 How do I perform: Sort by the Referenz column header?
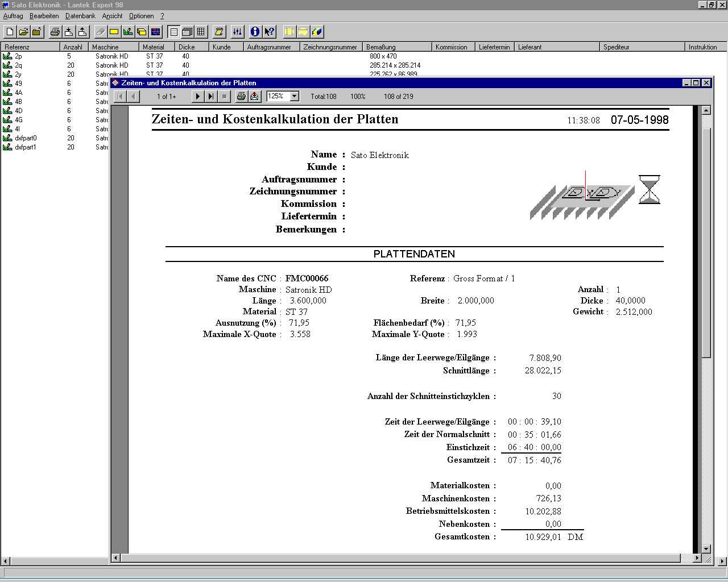tap(31, 47)
